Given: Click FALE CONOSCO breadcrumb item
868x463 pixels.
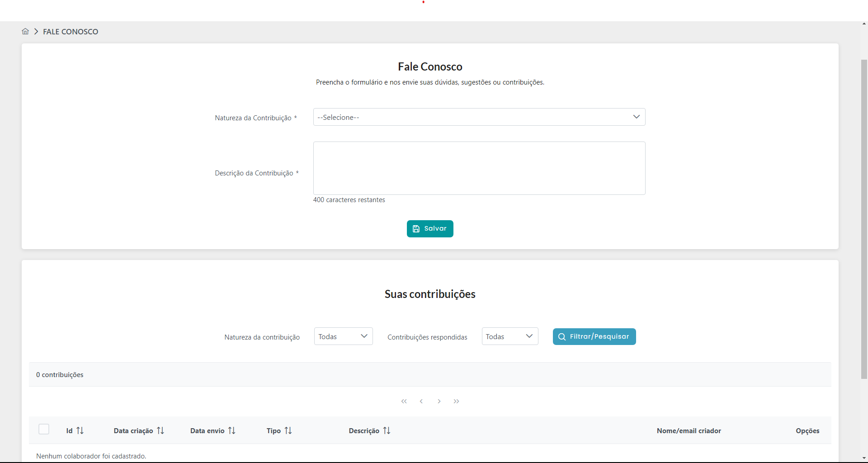Looking at the screenshot, I should [71, 32].
